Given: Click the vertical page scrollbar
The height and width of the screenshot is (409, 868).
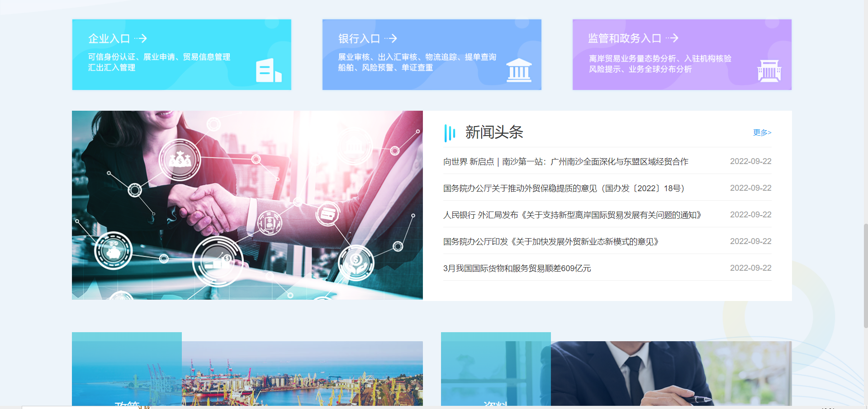Looking at the screenshot, I should [x=865, y=276].
